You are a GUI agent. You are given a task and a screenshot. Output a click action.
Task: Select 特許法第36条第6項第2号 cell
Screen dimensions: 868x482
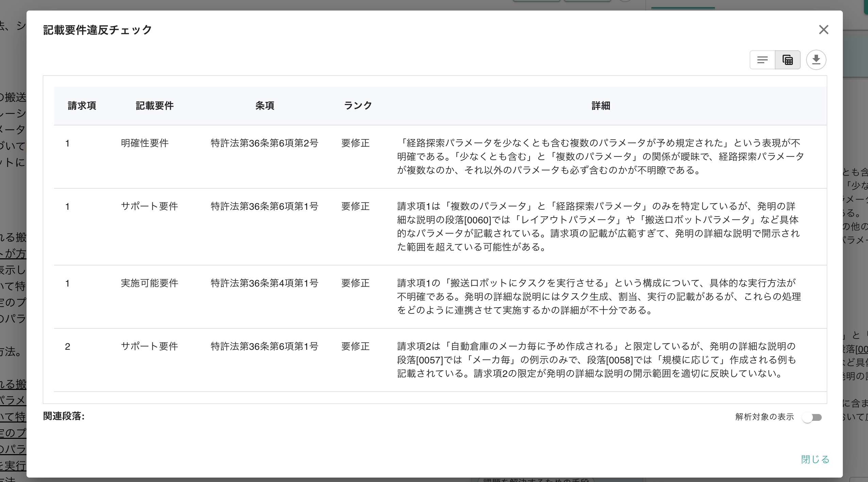point(264,143)
